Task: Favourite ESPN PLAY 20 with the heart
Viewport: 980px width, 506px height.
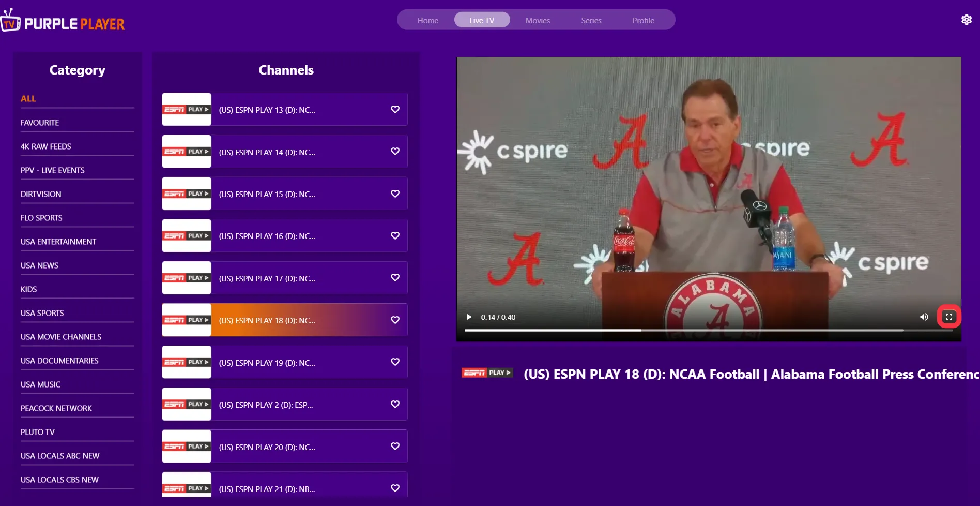Action: (395, 446)
